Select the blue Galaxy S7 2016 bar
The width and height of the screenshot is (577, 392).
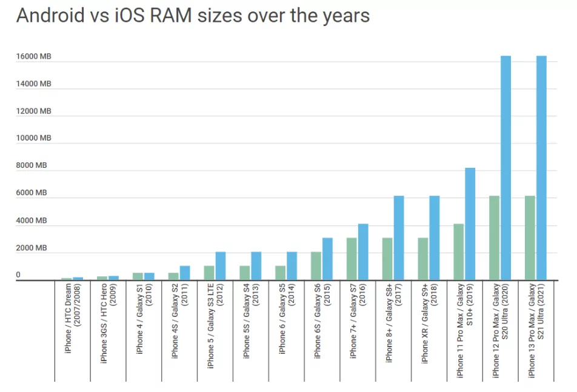[363, 252]
